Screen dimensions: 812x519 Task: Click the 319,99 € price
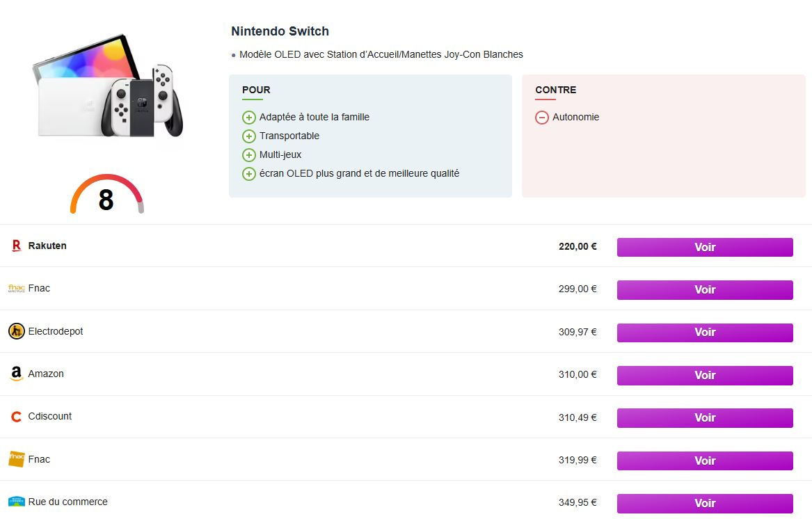(x=578, y=460)
